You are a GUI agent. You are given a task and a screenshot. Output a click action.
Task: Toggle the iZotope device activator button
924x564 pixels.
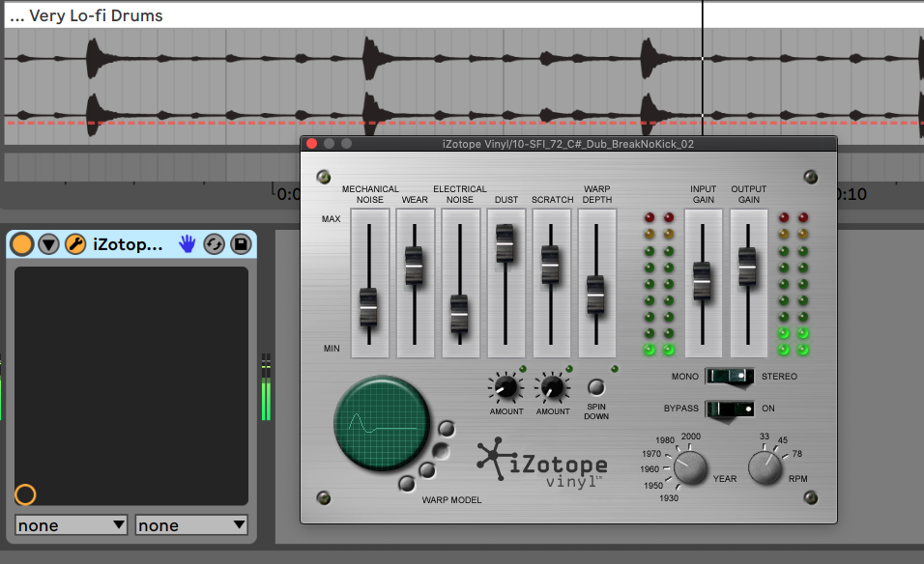pos(22,243)
